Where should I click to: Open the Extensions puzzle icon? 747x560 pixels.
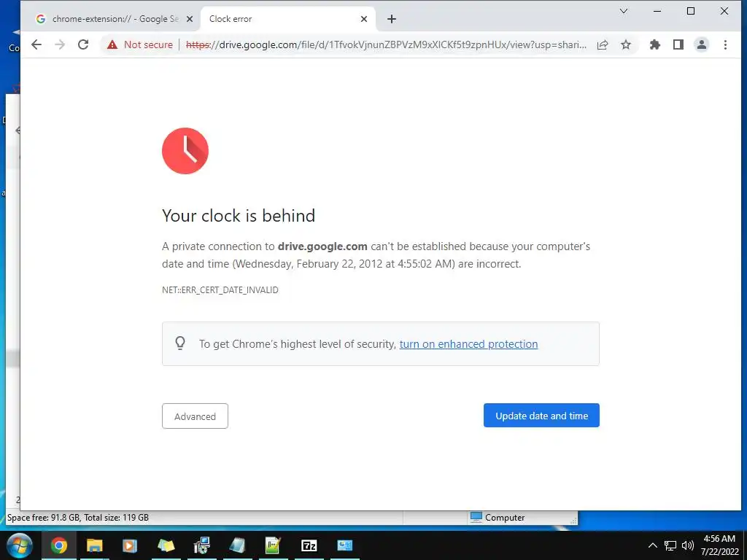(655, 44)
